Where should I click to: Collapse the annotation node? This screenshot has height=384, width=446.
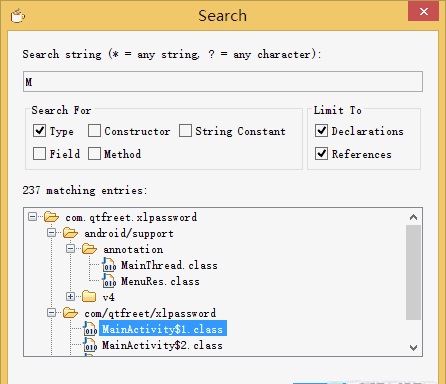click(70, 249)
